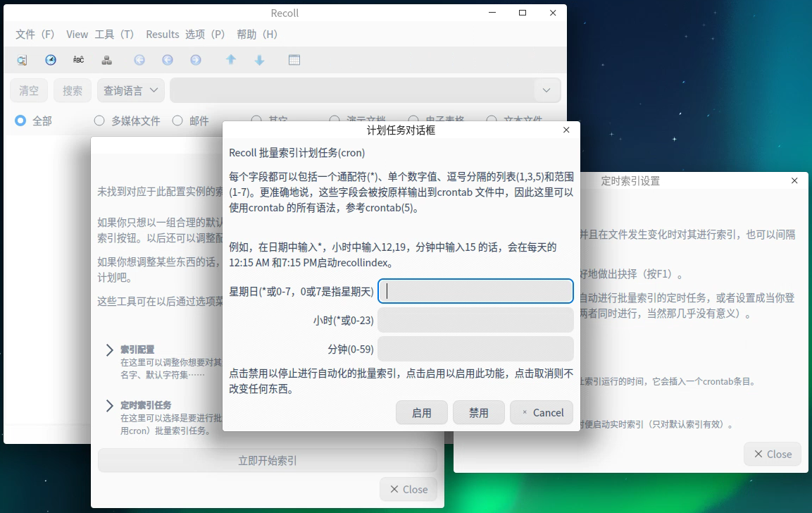Click the 启用 button in cron dialog
This screenshot has height=513, width=812.
coord(422,412)
